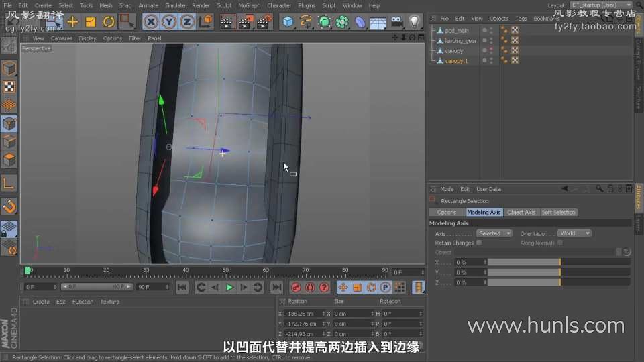Select the Move tool in top toolbar
Viewport: 644px width, 362px height.
point(72,21)
